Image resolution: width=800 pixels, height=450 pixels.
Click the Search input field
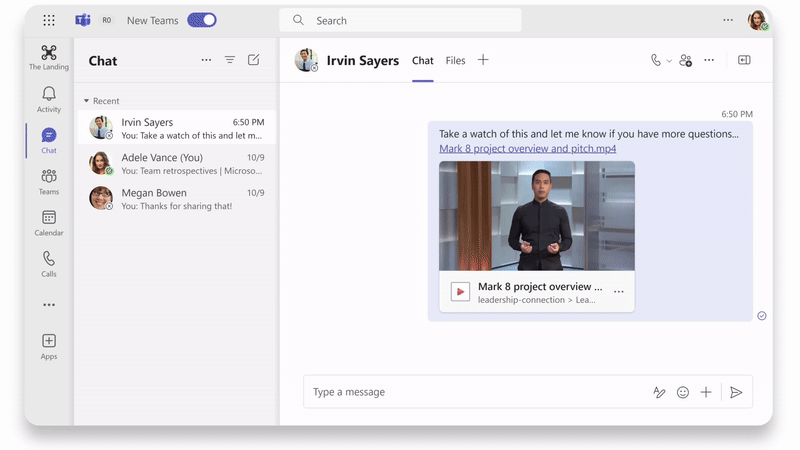click(400, 20)
